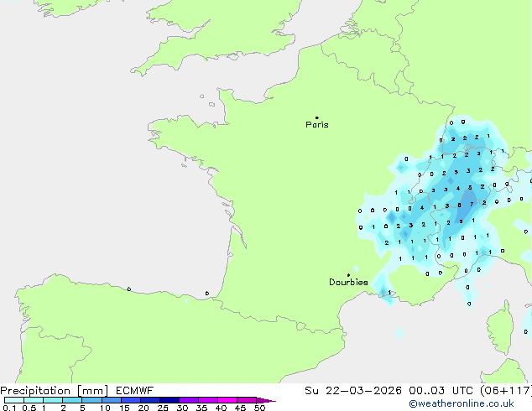Click the 00..03 UTC time range text
532x411 pixels.
(x=441, y=391)
